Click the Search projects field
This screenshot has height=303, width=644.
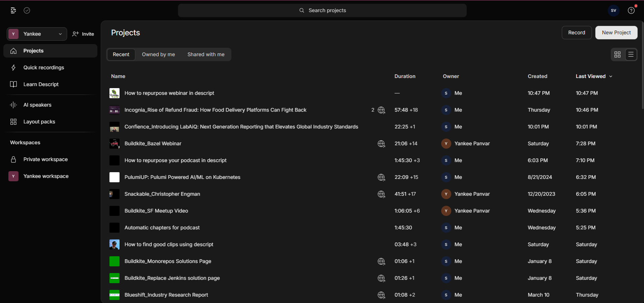(x=322, y=10)
